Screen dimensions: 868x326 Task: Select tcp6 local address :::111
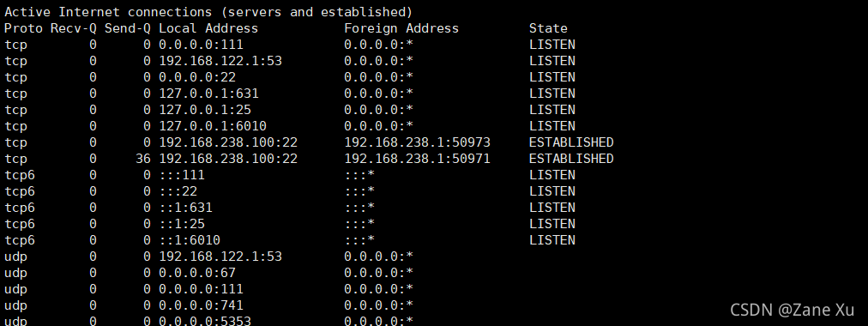click(x=182, y=175)
